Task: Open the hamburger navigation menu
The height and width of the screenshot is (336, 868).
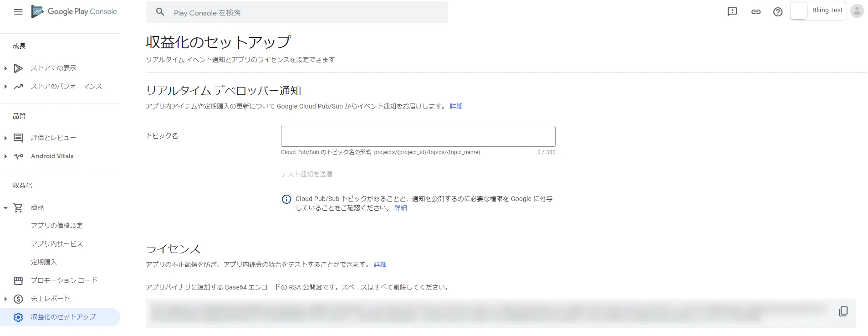Action: pos(18,12)
